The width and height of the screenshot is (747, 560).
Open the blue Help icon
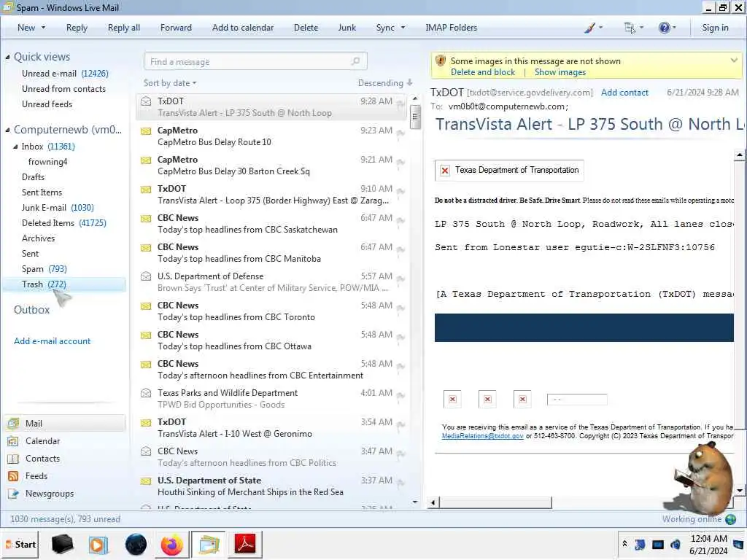coord(664,28)
